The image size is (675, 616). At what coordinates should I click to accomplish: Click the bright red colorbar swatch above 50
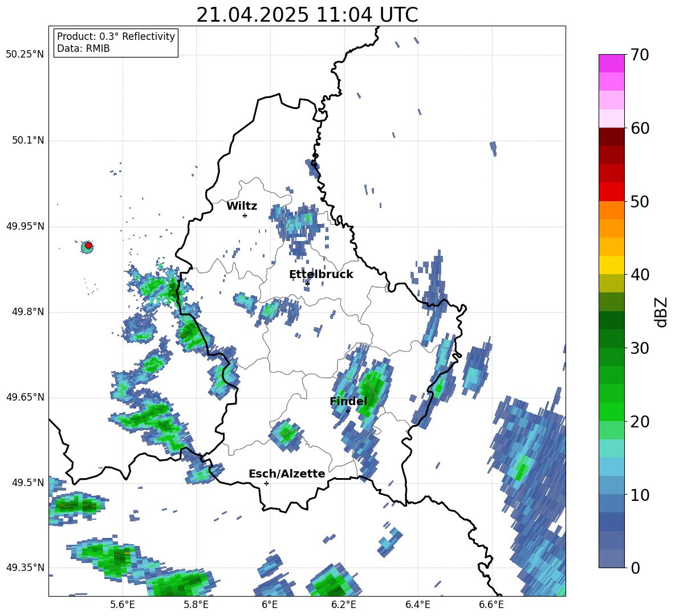pos(612,192)
